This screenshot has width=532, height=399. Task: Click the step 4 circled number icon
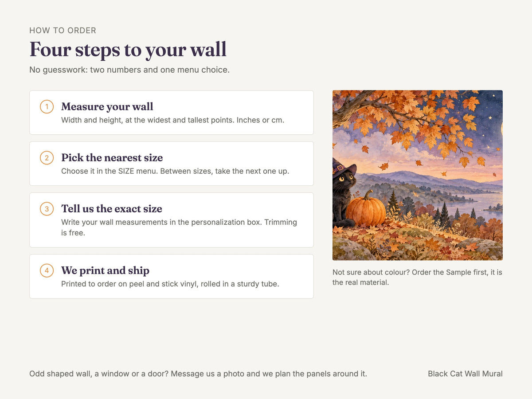47,270
